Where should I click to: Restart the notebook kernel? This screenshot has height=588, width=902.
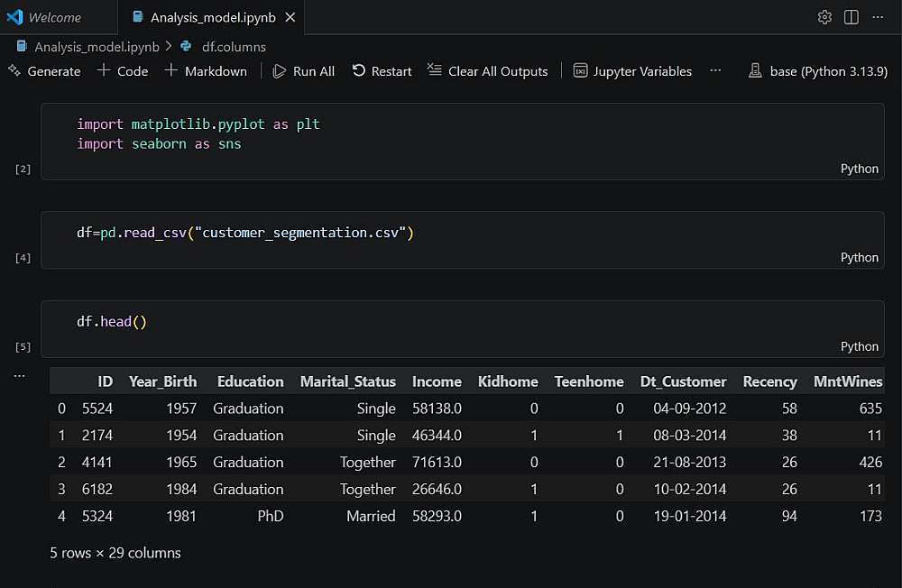[x=382, y=70]
